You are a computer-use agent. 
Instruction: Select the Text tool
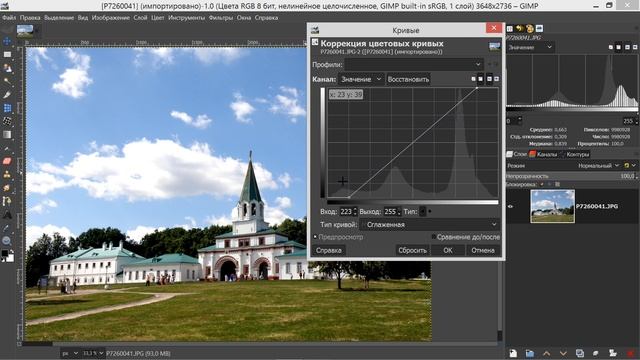tap(7, 215)
